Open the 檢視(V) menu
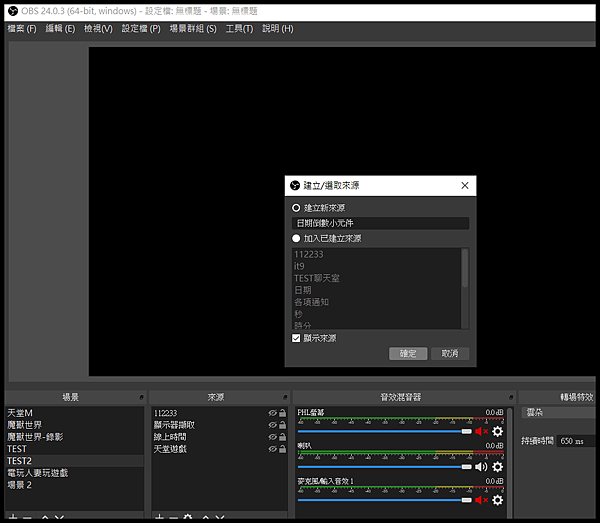This screenshot has height=523, width=600. click(98, 29)
